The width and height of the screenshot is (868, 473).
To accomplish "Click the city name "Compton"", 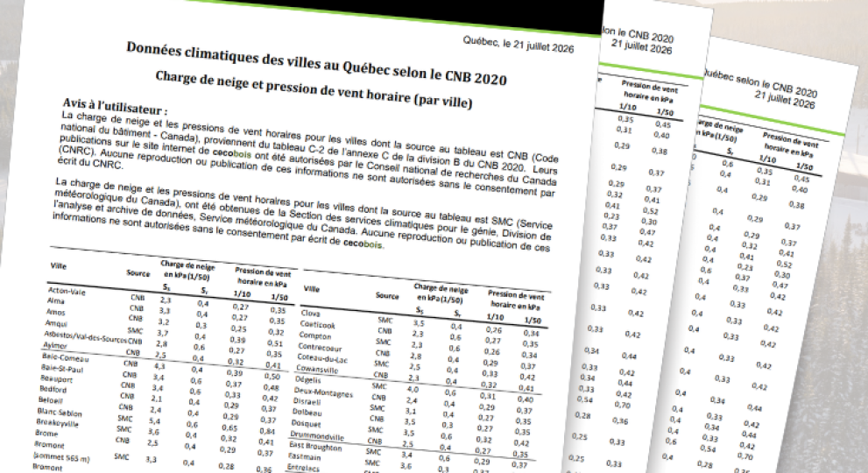I will click(x=315, y=335).
